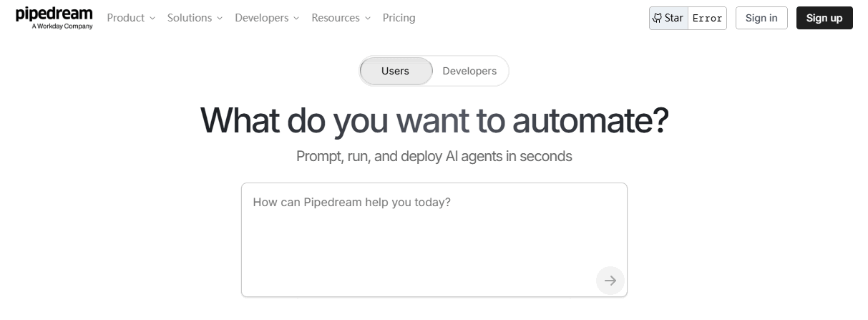Screen dimensions: 868x320
Task: Click the chevron beside Resources in navigation
Action: tap(368, 19)
